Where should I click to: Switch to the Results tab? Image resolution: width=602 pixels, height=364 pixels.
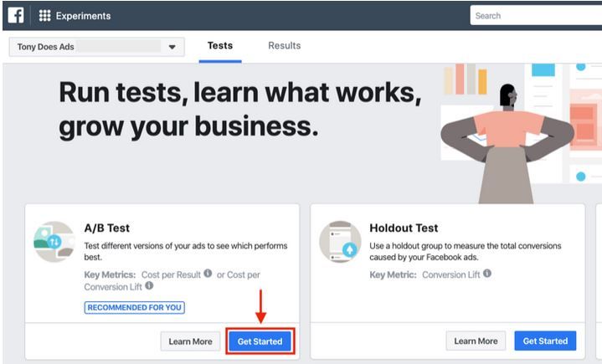tap(284, 46)
